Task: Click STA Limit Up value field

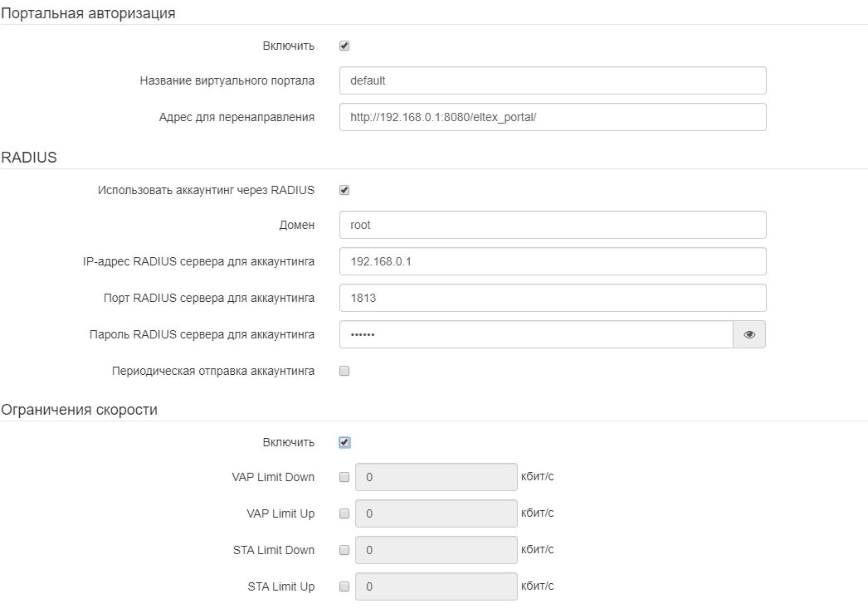Action: [436, 586]
